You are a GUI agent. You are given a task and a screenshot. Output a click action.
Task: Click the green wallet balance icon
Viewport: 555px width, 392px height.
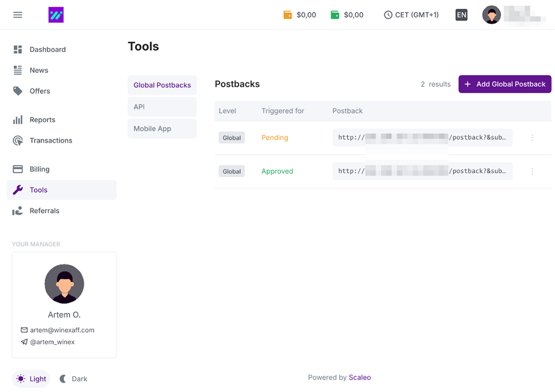(x=335, y=15)
